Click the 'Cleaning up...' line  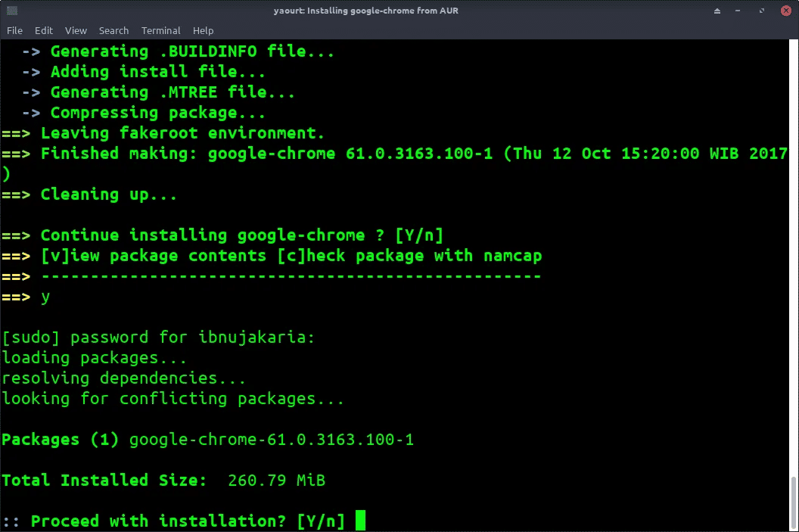tap(89, 194)
